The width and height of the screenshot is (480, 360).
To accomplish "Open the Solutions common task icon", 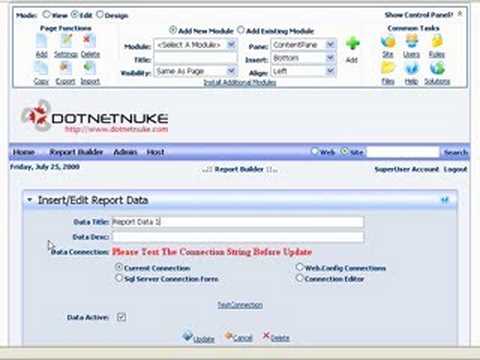I will click(x=437, y=69).
